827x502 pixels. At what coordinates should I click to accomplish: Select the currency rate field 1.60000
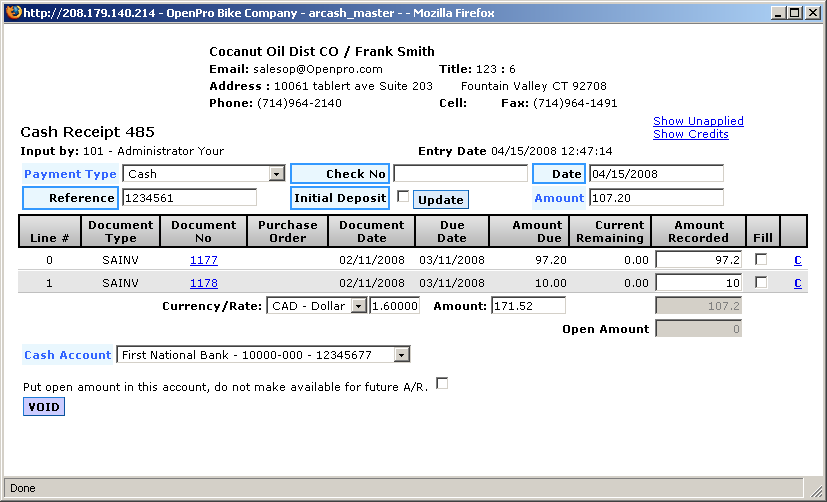395,305
